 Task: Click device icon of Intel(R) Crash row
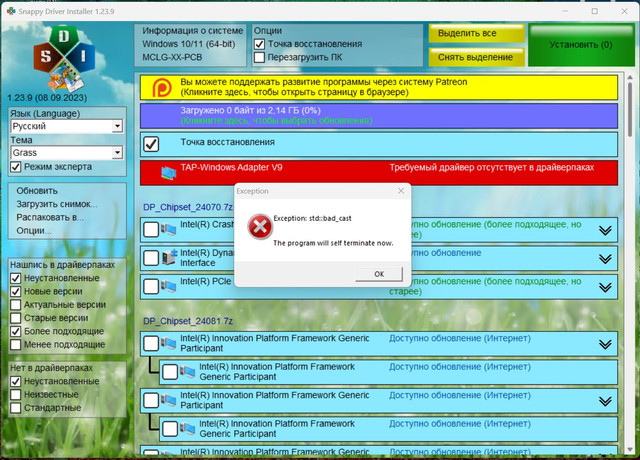[x=168, y=229]
